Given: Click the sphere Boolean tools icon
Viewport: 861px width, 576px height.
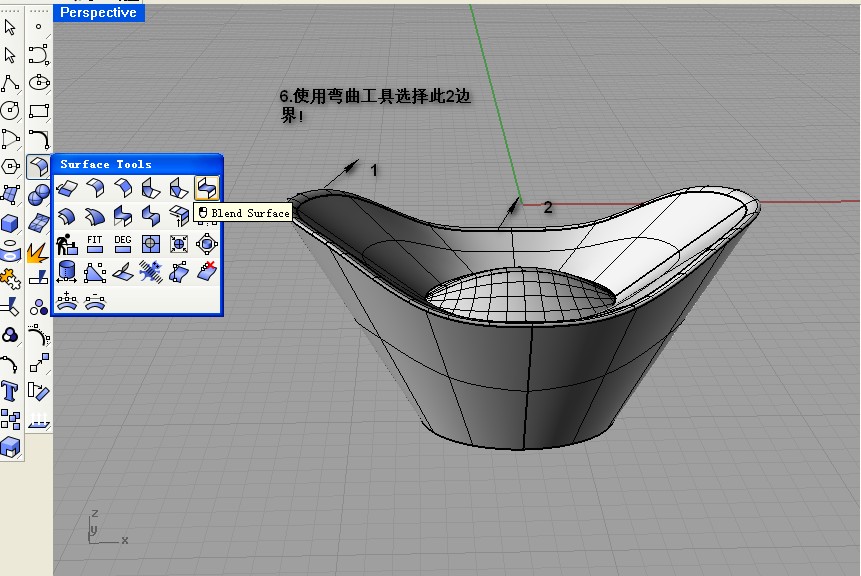Looking at the screenshot, I should pos(38,194).
